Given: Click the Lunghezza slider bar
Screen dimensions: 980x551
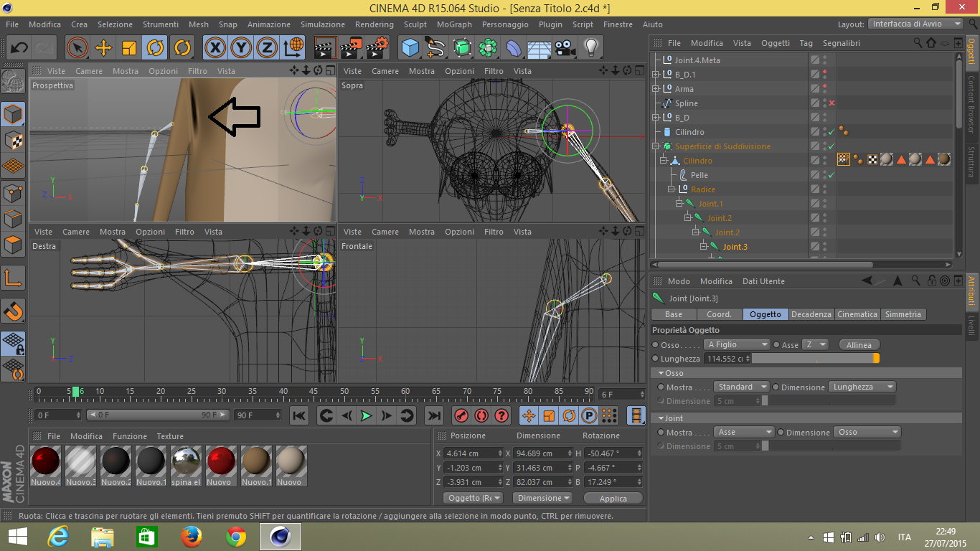Looking at the screenshot, I should click(814, 359).
